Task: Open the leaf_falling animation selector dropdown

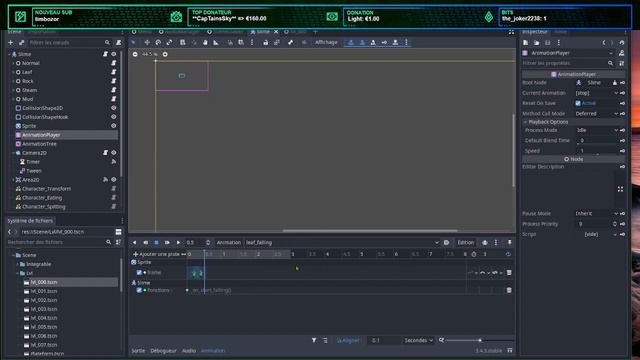Action: 342,242
